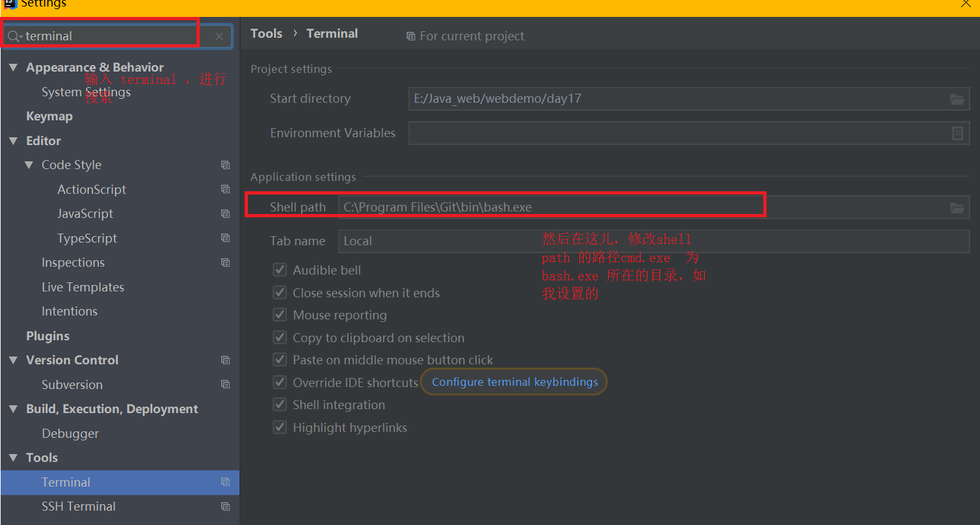Browse Start directory using the folder icon
The height and width of the screenshot is (525, 980).
[957, 99]
